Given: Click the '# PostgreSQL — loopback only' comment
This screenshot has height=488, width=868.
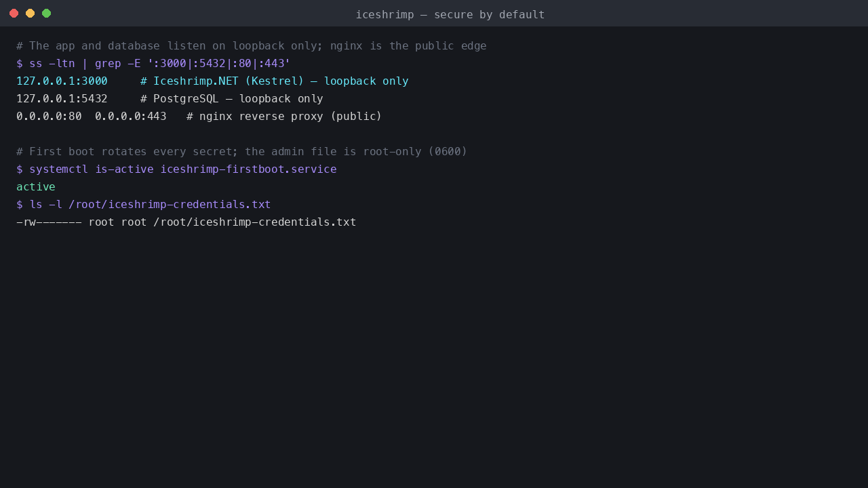Looking at the screenshot, I should pos(232,99).
